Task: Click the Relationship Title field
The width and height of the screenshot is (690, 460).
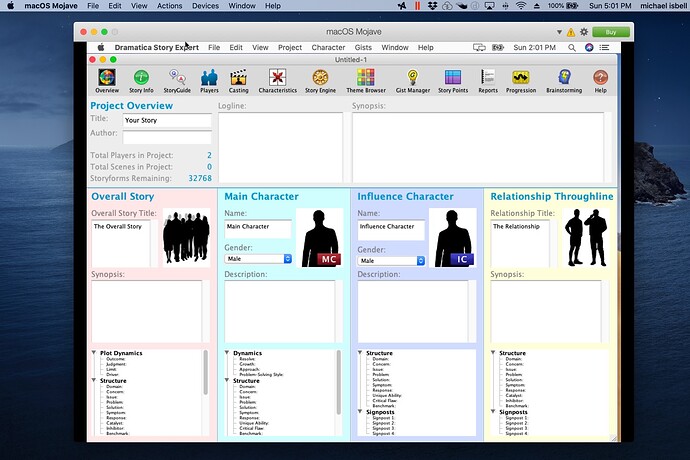Action: click(520, 243)
